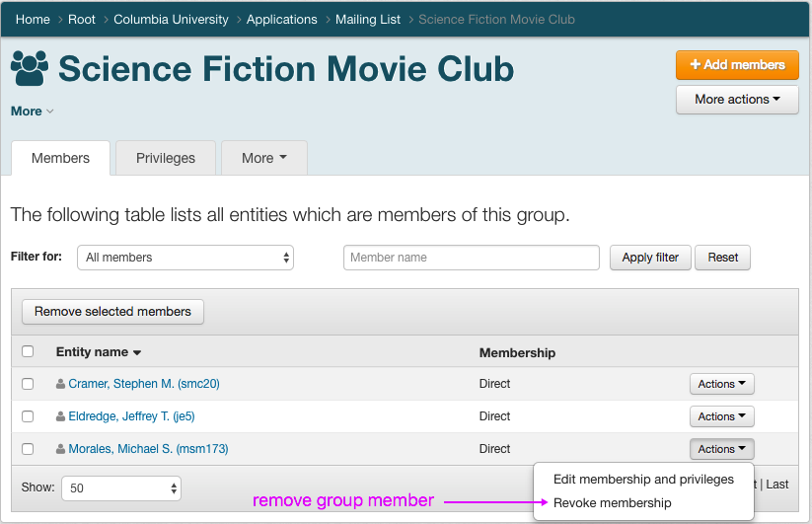This screenshot has width=812, height=524.
Task: Click person icon next to Eldredge, Jeffrey T.
Action: pyautogui.click(x=60, y=416)
